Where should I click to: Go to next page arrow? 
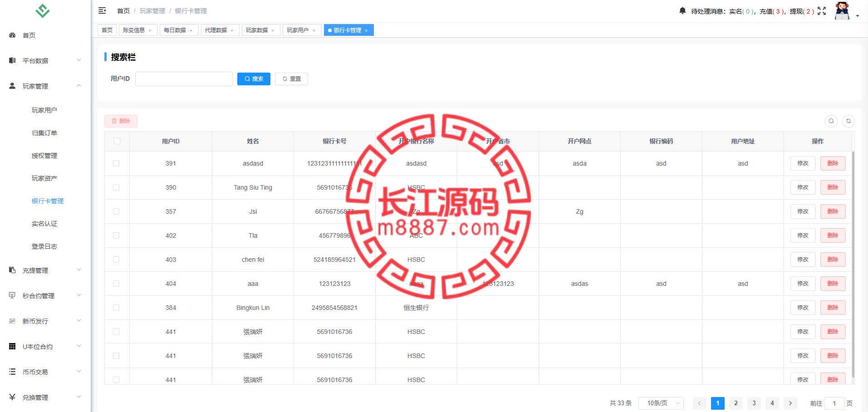(x=790, y=403)
